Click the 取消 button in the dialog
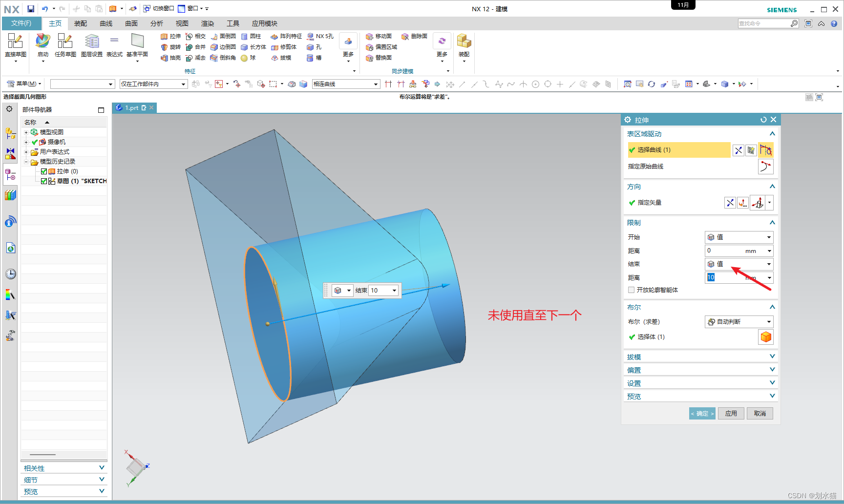Viewport: 844px width, 504px height. (x=760, y=413)
